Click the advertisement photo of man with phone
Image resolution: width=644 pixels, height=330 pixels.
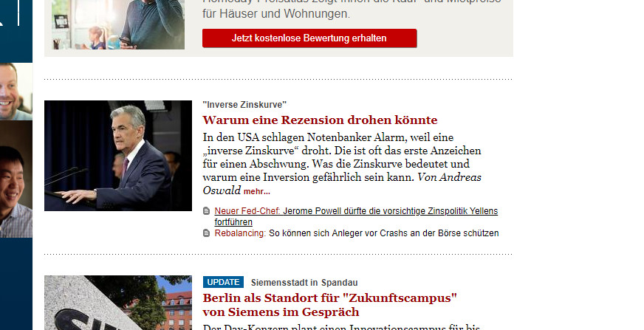[x=118, y=24]
